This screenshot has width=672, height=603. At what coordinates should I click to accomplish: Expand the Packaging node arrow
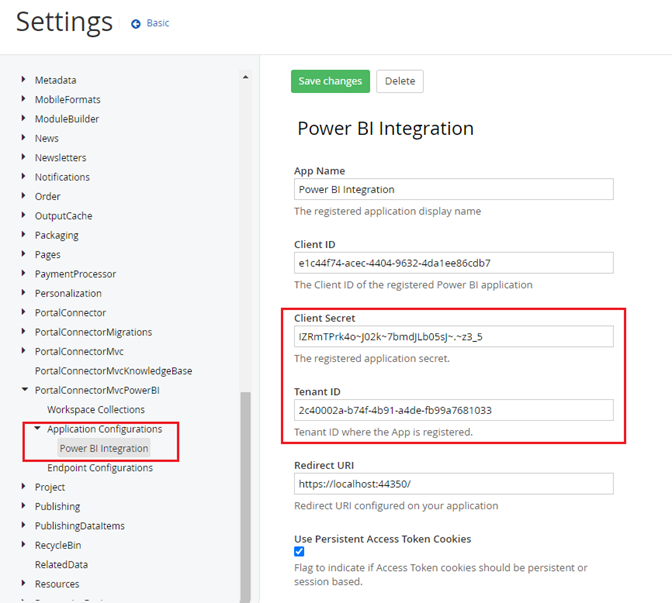coord(24,234)
